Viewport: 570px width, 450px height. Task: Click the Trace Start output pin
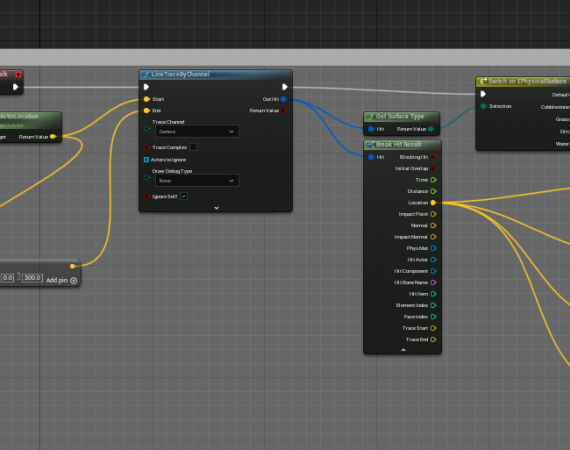coord(433,328)
